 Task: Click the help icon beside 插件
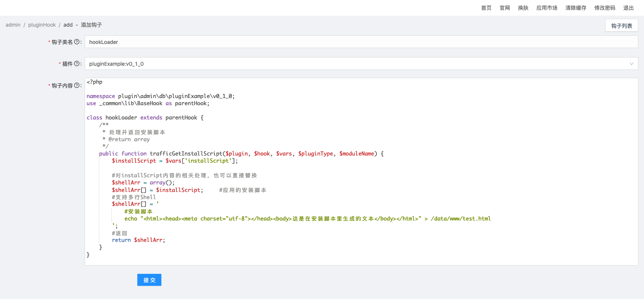pyautogui.click(x=77, y=64)
